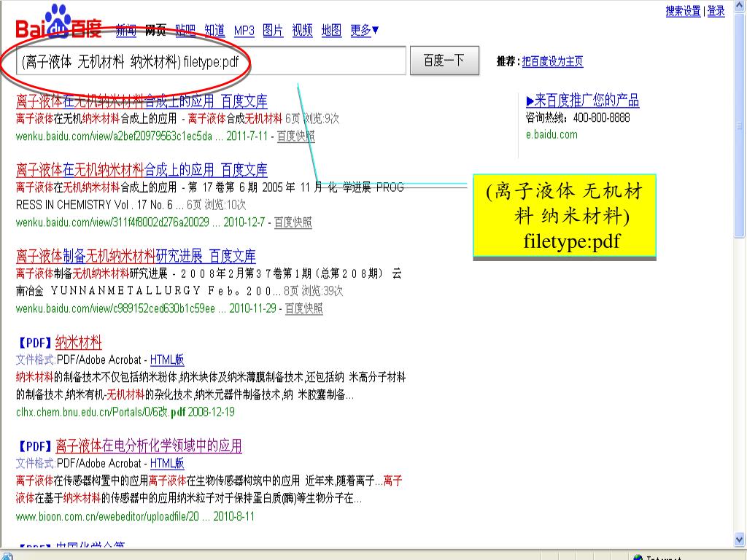Click the scrollbar down arrow
Viewport: 747px width, 560px height.
point(740,540)
